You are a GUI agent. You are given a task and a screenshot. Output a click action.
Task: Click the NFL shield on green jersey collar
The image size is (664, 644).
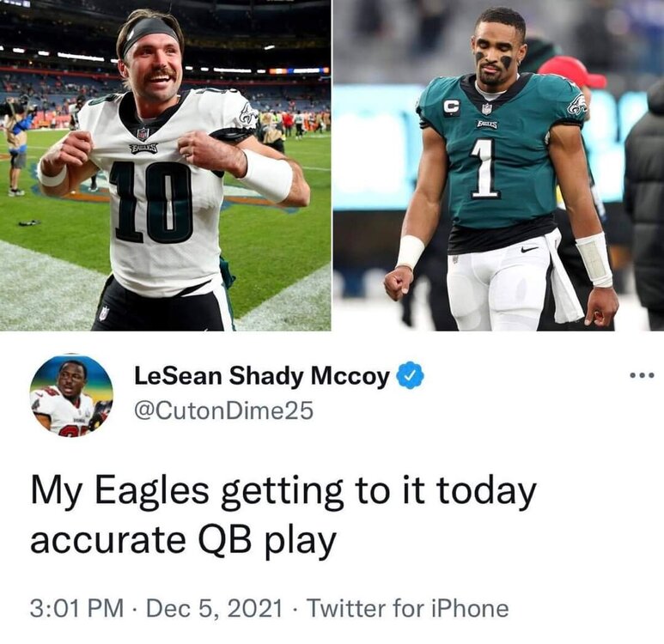[x=487, y=109]
